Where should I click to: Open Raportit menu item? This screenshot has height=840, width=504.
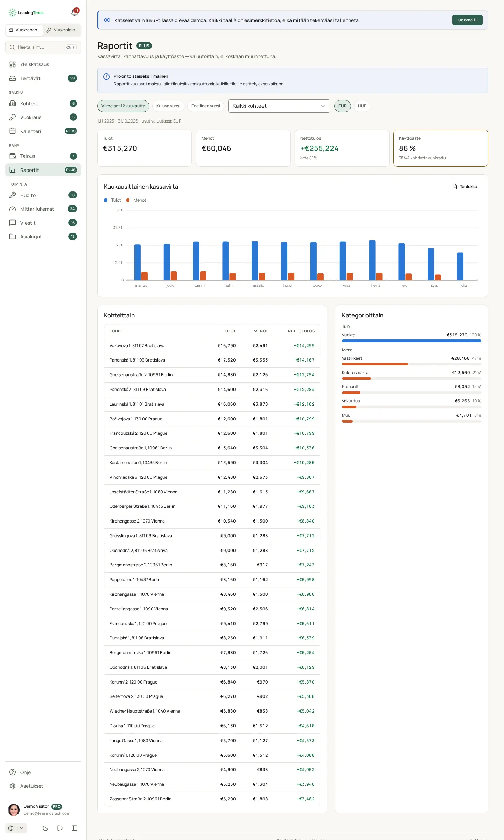pyautogui.click(x=43, y=170)
